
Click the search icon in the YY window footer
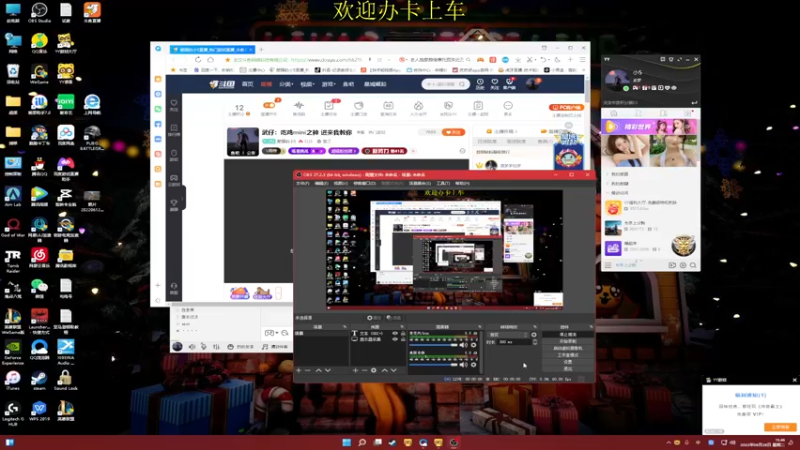coord(693,265)
